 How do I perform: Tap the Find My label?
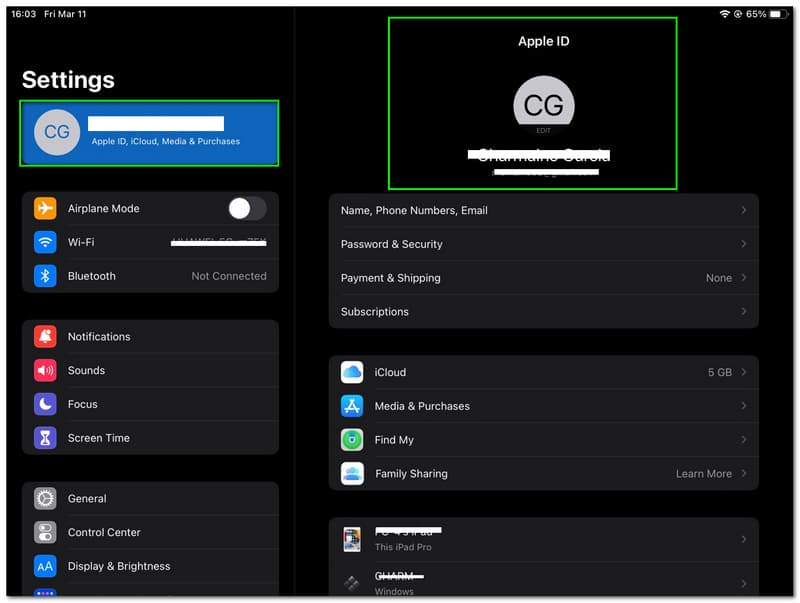pos(394,440)
